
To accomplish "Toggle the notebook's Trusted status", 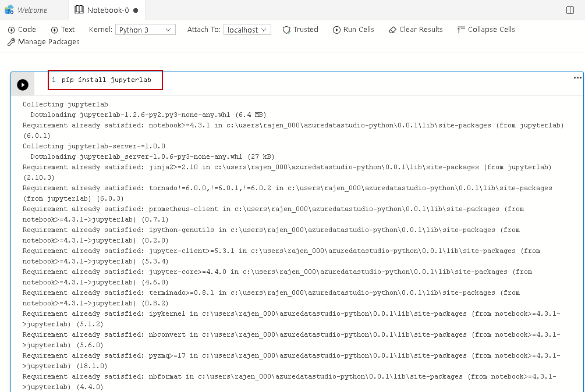I will (300, 29).
